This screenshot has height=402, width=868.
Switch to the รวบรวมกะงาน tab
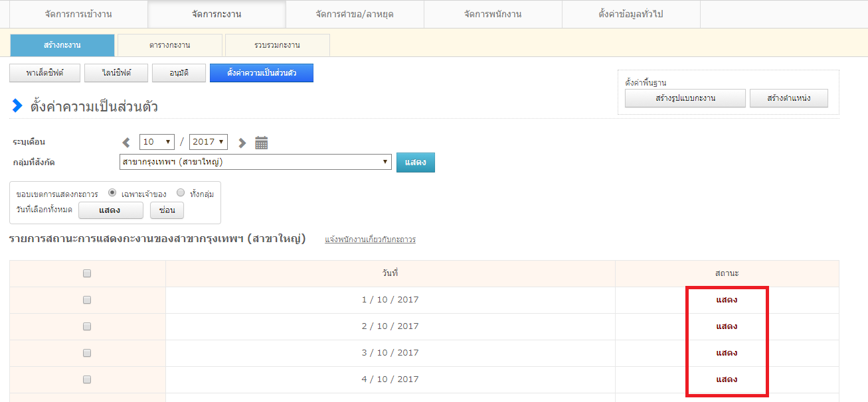pyautogui.click(x=277, y=45)
